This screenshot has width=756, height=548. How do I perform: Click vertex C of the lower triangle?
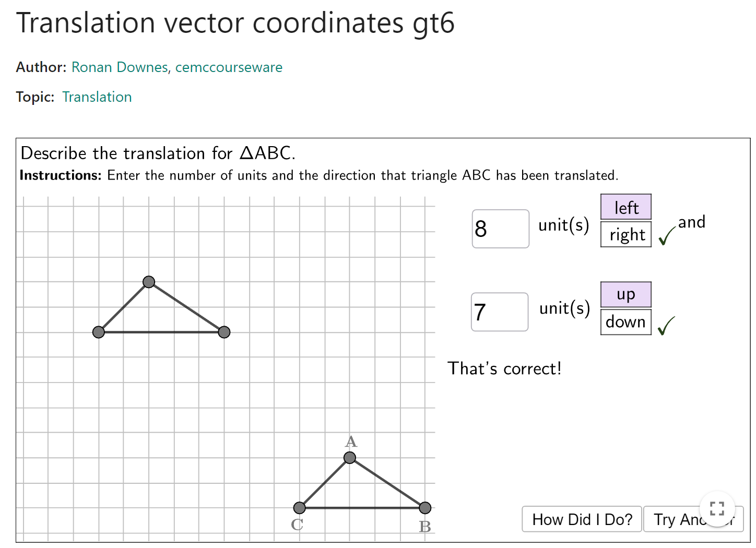coord(300,507)
